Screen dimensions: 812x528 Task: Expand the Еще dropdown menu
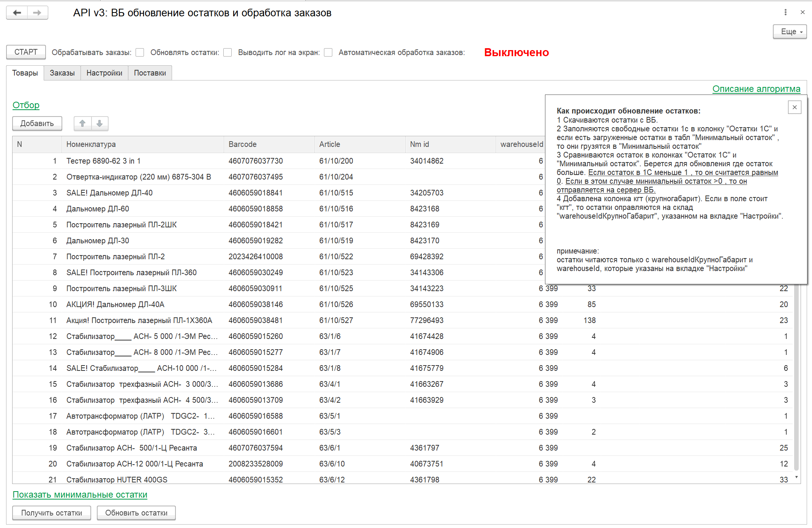pyautogui.click(x=790, y=32)
